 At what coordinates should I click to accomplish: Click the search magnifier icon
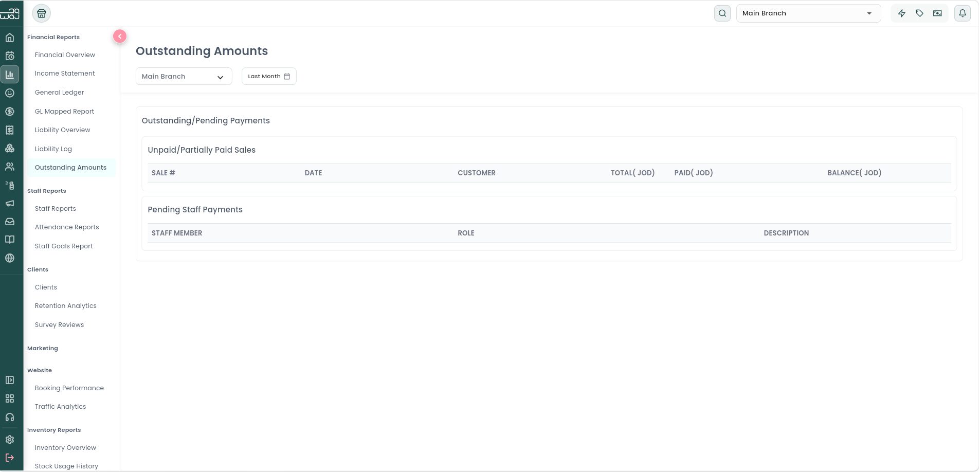[x=722, y=13]
